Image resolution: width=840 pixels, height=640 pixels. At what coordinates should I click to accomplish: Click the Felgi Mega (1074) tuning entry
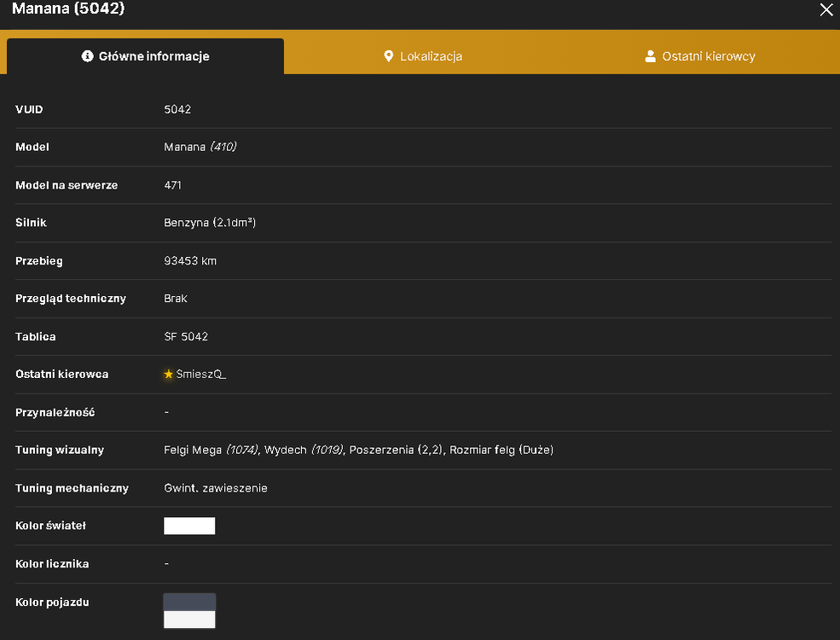[x=211, y=451]
